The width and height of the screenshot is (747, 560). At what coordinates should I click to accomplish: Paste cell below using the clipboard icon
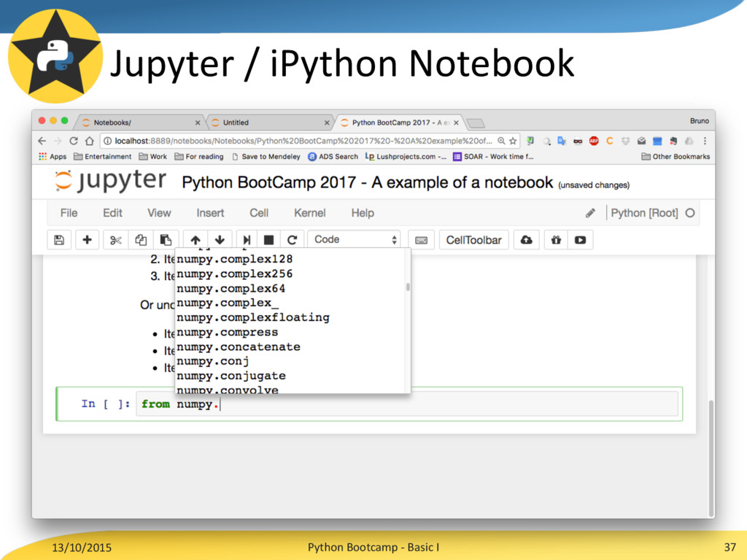pos(166,240)
